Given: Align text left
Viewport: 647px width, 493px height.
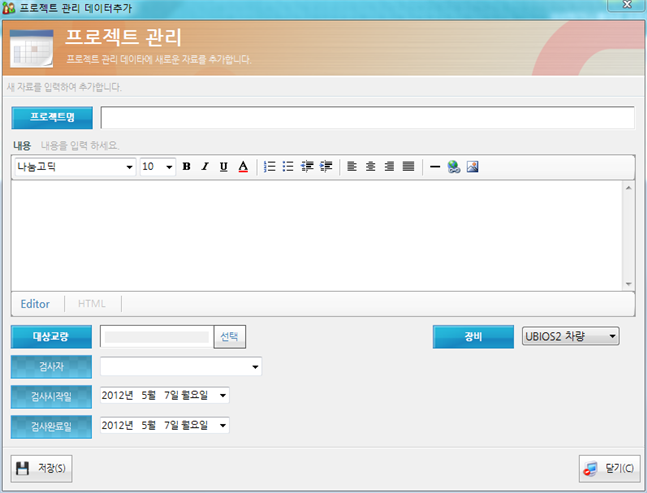Looking at the screenshot, I should click(352, 167).
